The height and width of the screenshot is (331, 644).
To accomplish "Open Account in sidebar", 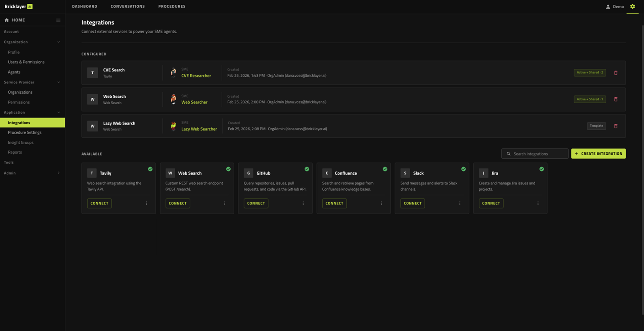I will 11,32.
